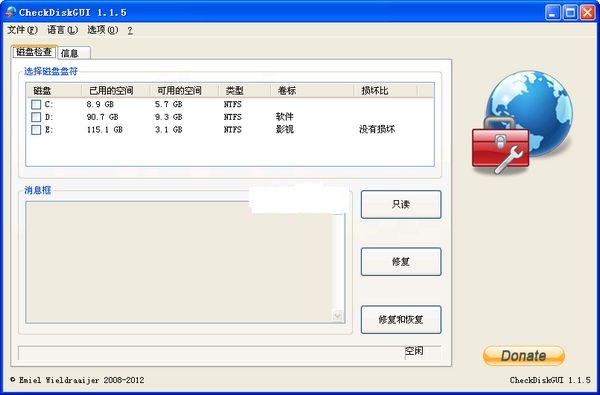Close the CheckDiskGUI window
This screenshot has height=395, width=600.
[587, 12]
